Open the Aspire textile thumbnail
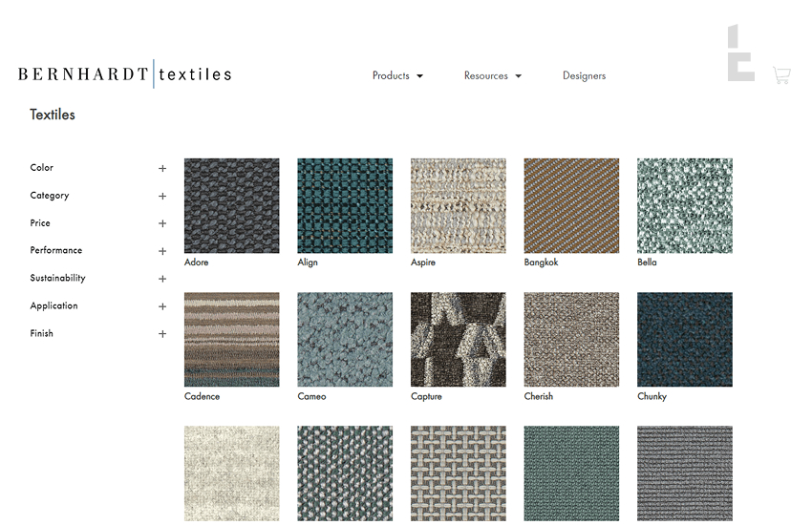Screen dimensions: 812x525 click(x=459, y=205)
